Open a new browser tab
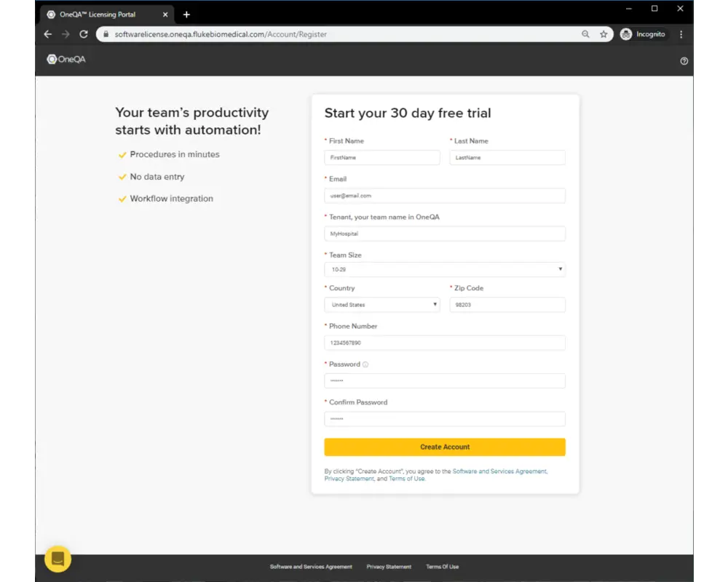Viewport: 728px width, 582px height. pyautogui.click(x=186, y=15)
